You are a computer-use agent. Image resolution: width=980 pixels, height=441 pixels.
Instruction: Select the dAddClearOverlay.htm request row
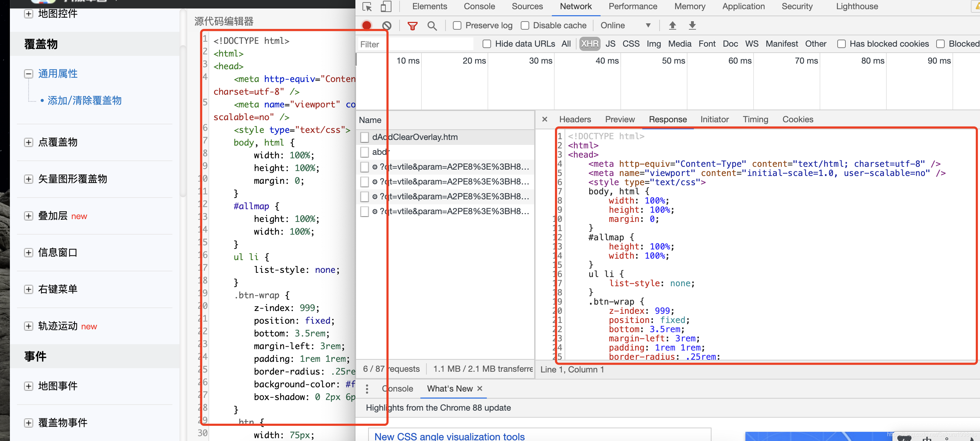[445, 137]
